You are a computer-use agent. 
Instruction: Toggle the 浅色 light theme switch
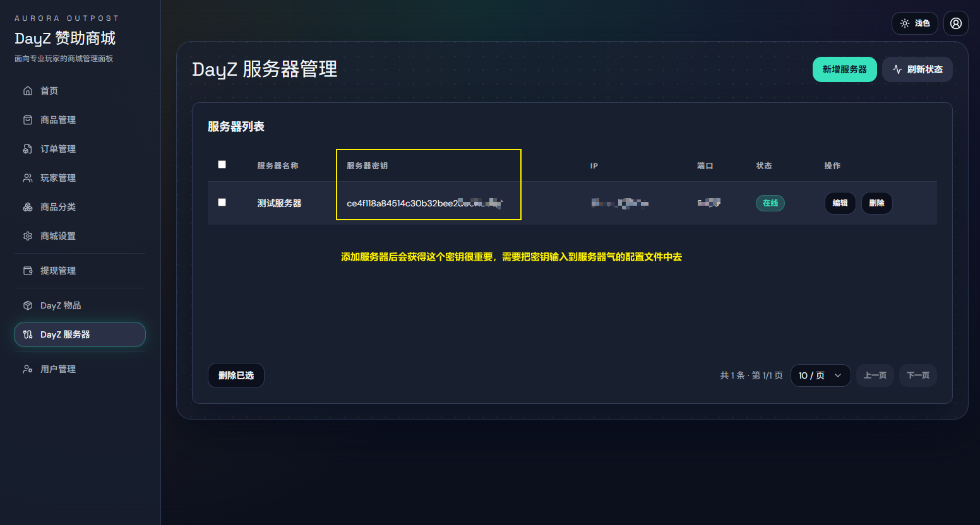coord(915,23)
